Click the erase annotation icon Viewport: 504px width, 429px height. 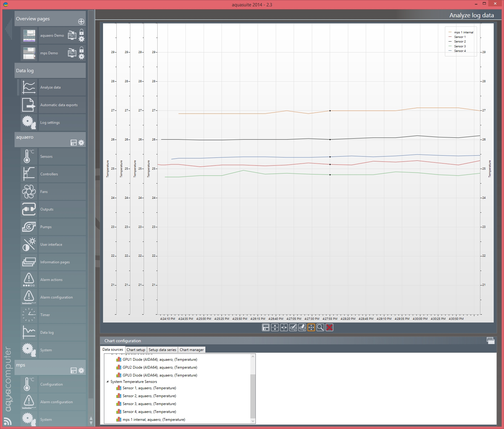pos(302,327)
